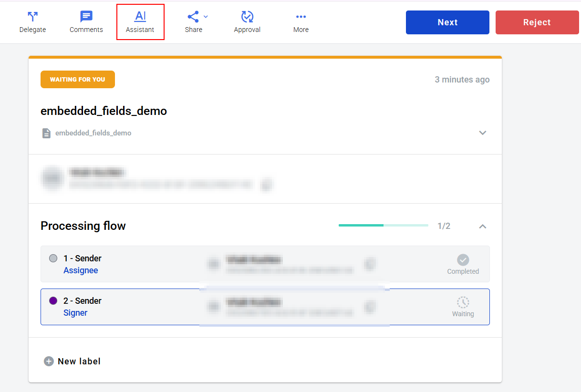
Task: Open the More options menu
Action: point(301,17)
